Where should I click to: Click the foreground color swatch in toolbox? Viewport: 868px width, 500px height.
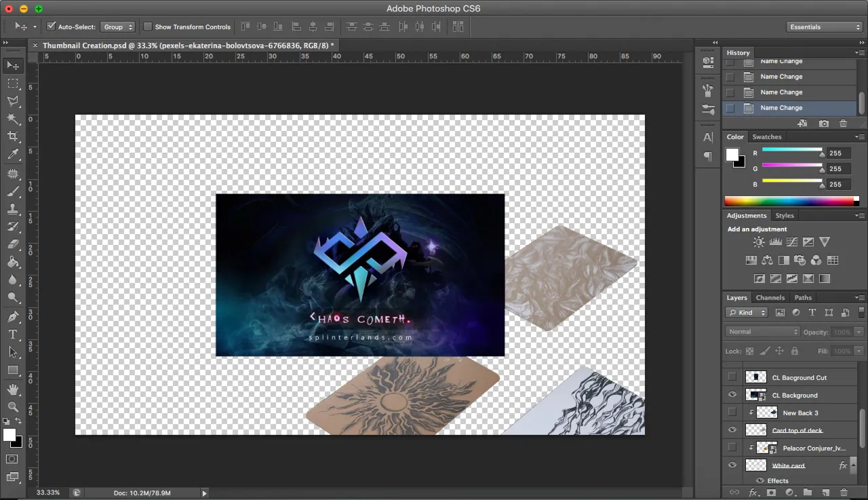coord(9,435)
